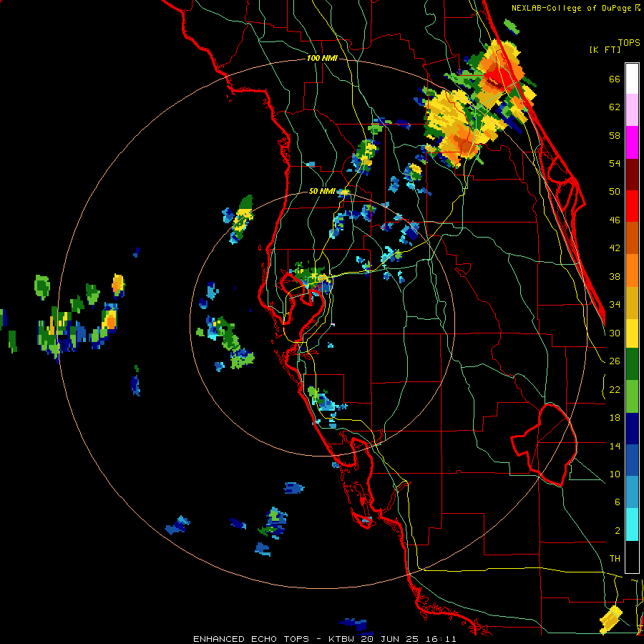Viewport: 644px width, 644px height.
Task: Click the 'KTBW' radar site identifier
Action: pyautogui.click(x=341, y=639)
